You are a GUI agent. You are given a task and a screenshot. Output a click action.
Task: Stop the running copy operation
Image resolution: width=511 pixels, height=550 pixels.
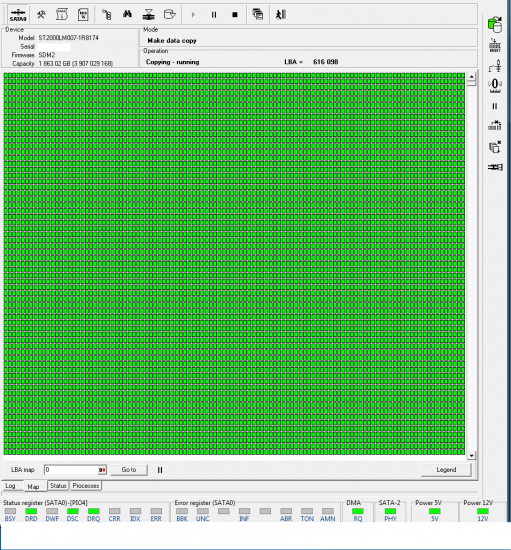235,15
